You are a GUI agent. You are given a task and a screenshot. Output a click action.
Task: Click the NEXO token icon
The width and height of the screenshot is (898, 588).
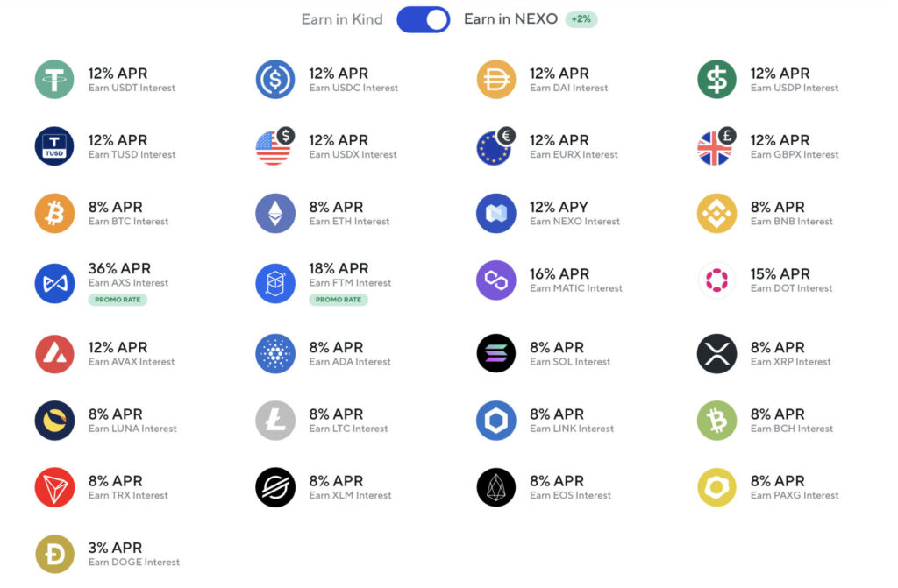point(496,213)
